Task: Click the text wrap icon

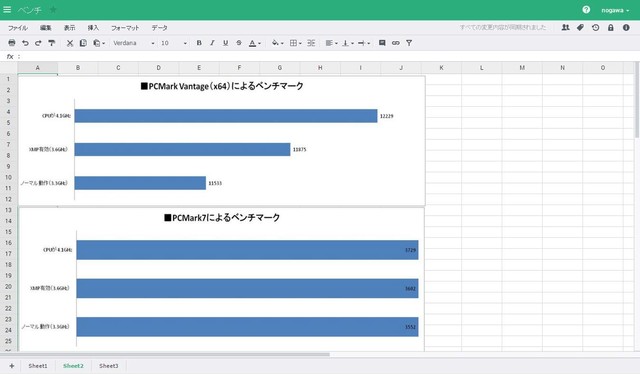Action: click(x=362, y=43)
